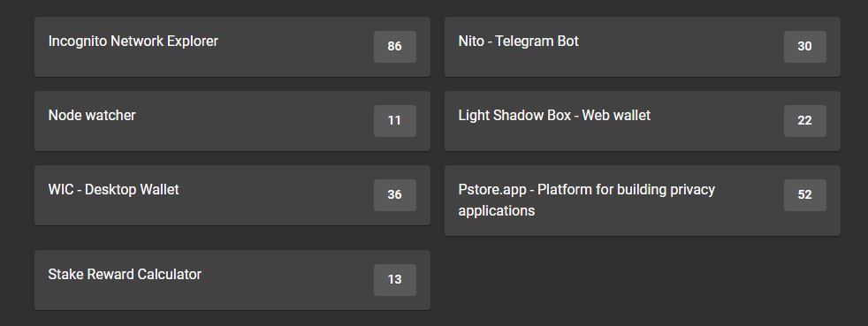868x326 pixels.
Task: Click the 30 count badge
Action: [805, 47]
